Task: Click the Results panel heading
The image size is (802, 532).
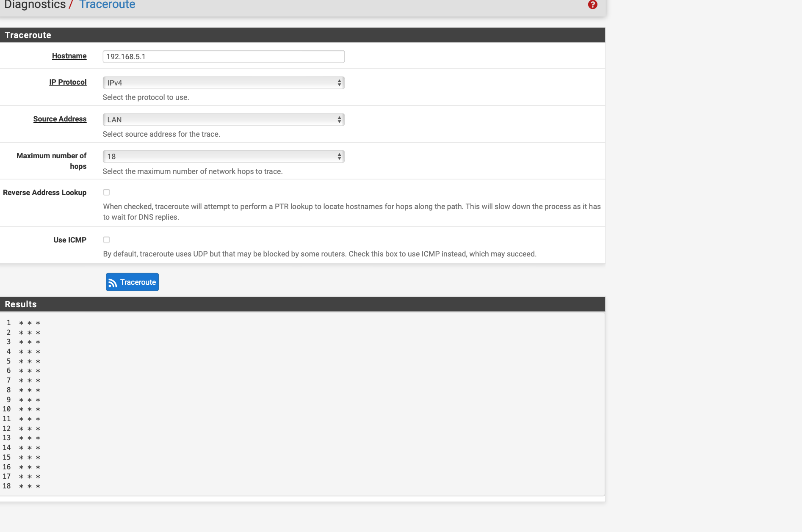Action: coord(21,304)
